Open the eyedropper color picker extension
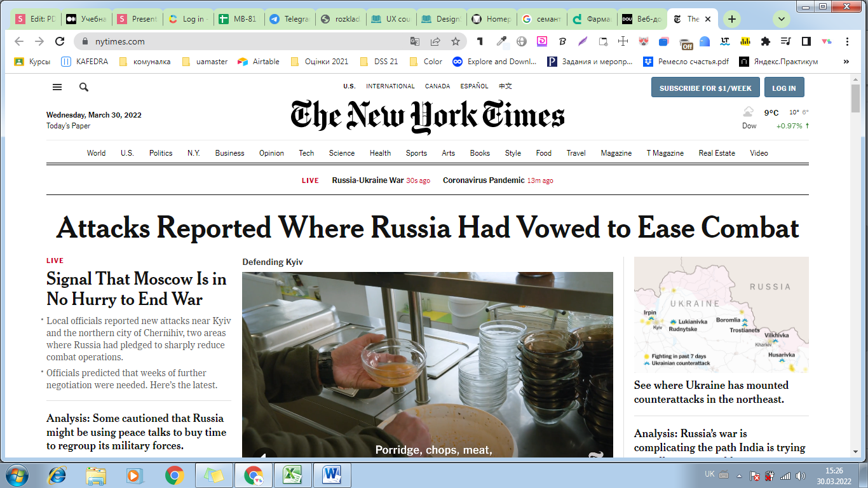The width and height of the screenshot is (868, 488). tap(501, 41)
